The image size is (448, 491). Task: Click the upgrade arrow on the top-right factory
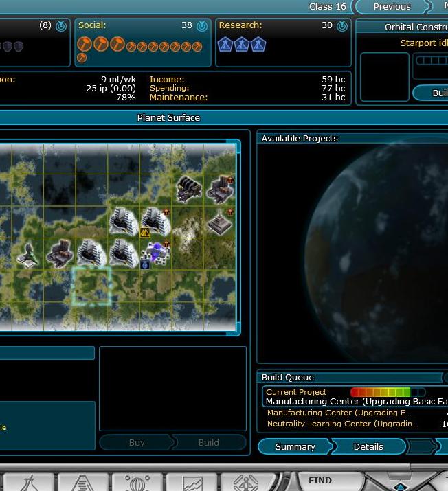click(230, 180)
